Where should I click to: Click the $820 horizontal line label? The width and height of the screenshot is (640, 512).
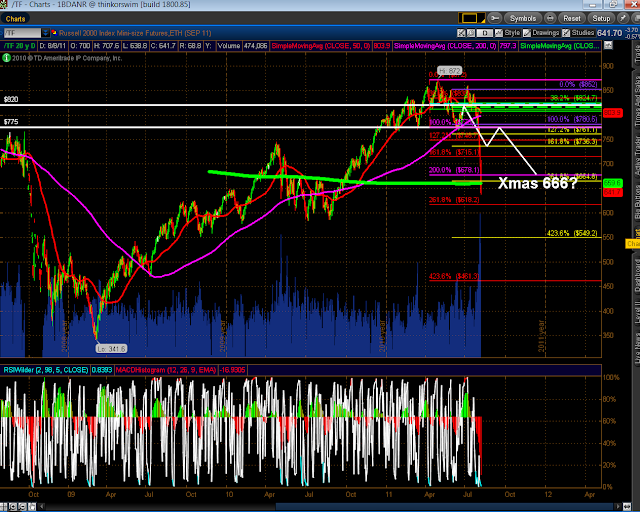pyautogui.click(x=11, y=99)
